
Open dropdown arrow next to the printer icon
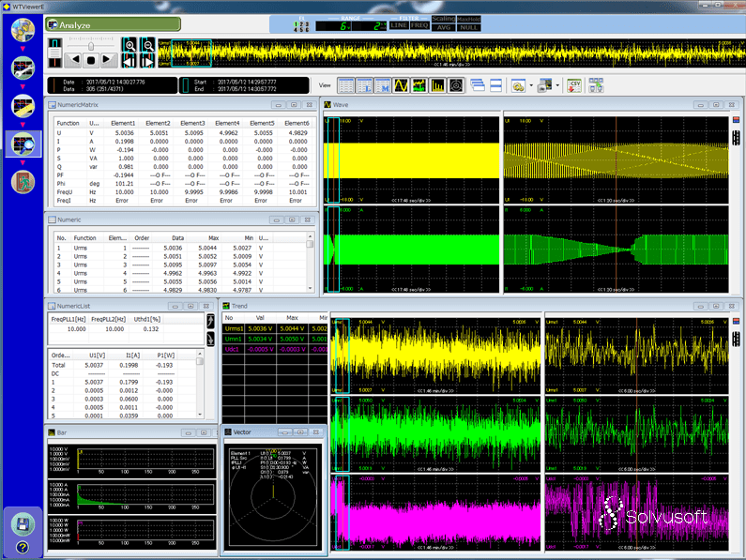pyautogui.click(x=557, y=86)
